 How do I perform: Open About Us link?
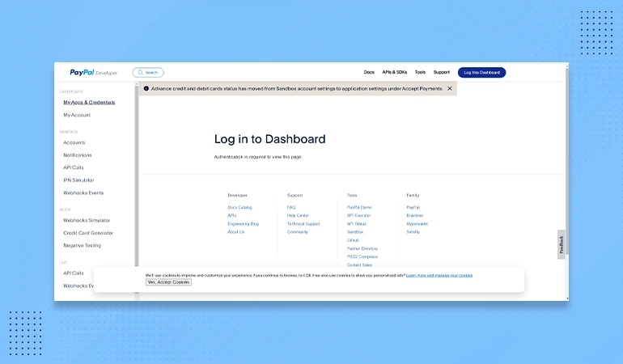236,232
